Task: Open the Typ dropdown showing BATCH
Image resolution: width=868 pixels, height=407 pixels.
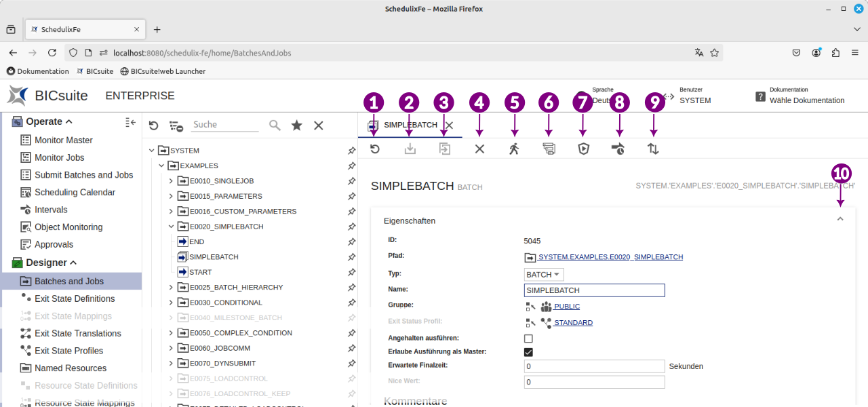Action: pos(544,275)
